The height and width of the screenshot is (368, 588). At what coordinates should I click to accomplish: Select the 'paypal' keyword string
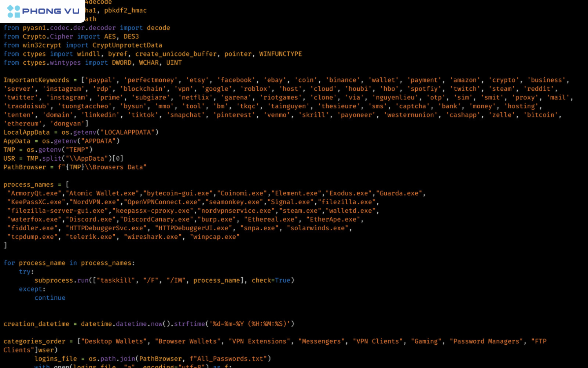[100, 80]
